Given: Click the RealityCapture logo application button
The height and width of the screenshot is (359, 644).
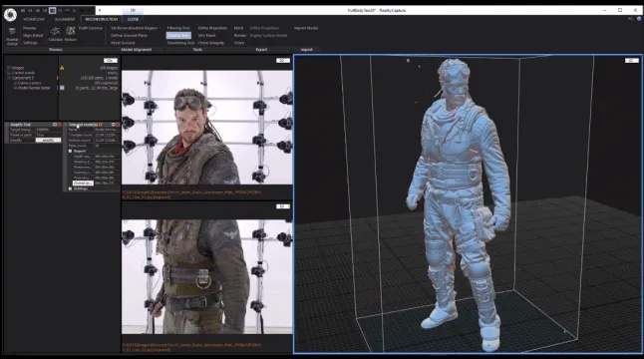Looking at the screenshot, I should (x=10, y=15).
